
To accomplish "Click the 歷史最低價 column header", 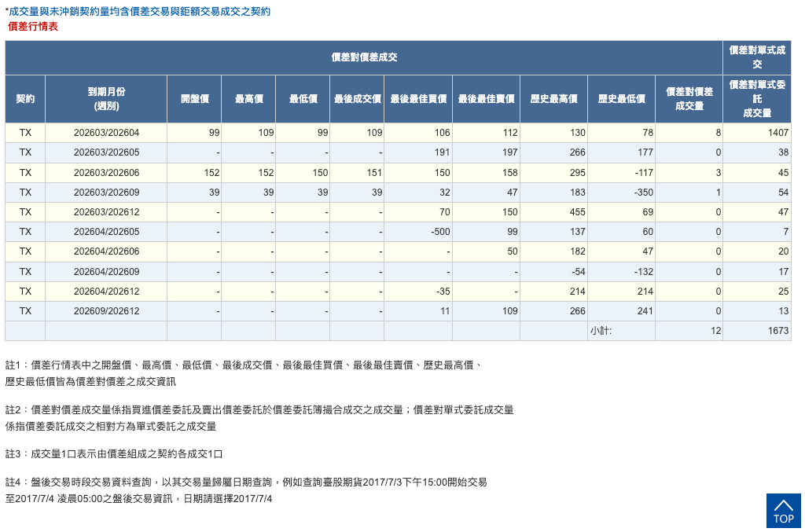I will (x=620, y=97).
